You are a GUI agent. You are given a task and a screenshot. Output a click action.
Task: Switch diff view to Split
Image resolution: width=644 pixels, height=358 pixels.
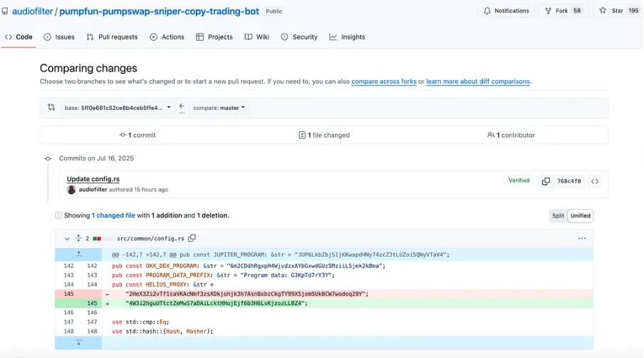pos(558,215)
